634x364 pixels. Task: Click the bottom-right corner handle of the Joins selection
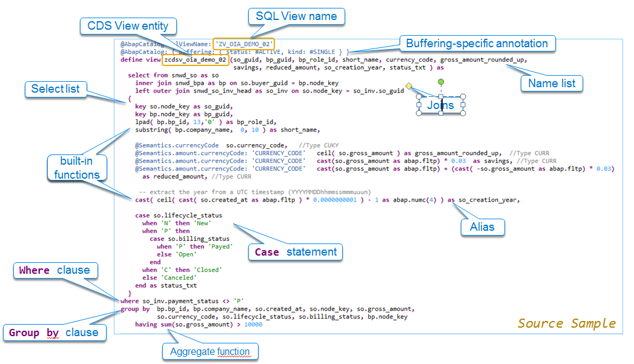point(463,113)
